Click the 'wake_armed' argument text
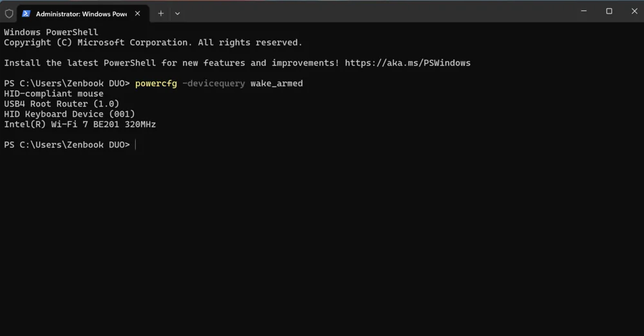 (276, 83)
